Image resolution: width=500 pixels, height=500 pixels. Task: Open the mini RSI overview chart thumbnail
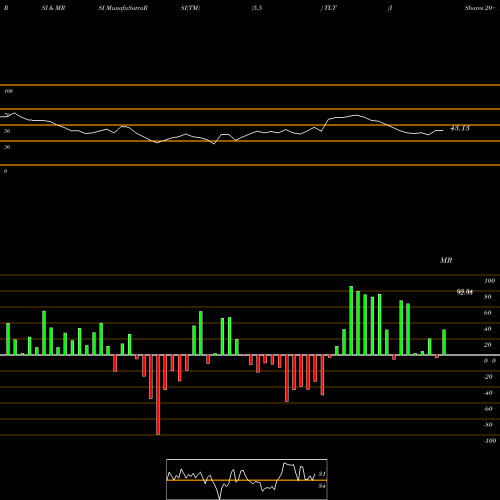247,479
